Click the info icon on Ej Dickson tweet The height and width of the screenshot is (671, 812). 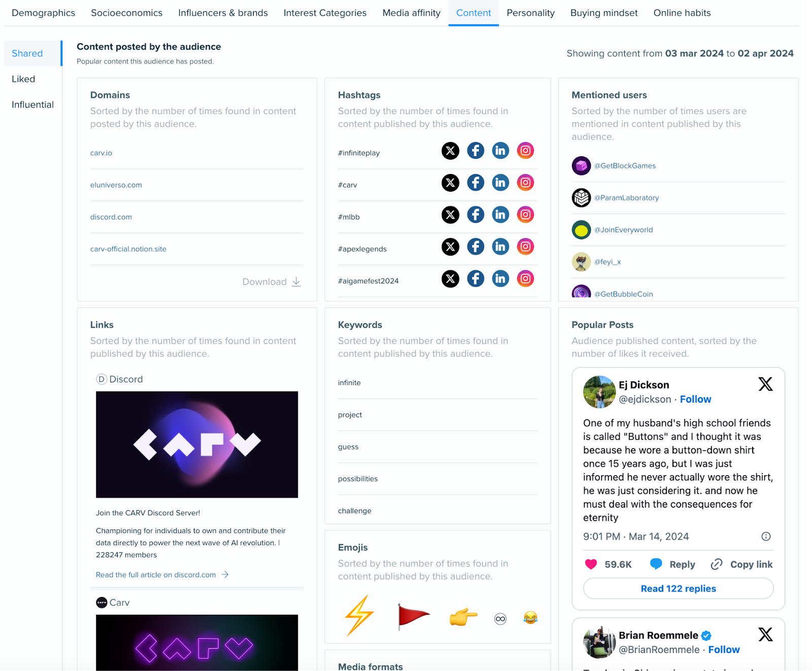click(x=766, y=536)
